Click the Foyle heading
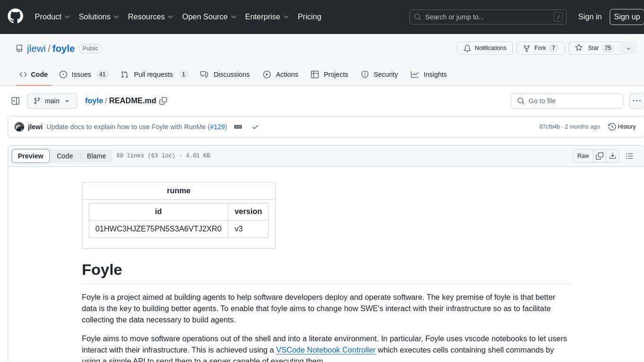644x362 pixels. (x=102, y=270)
